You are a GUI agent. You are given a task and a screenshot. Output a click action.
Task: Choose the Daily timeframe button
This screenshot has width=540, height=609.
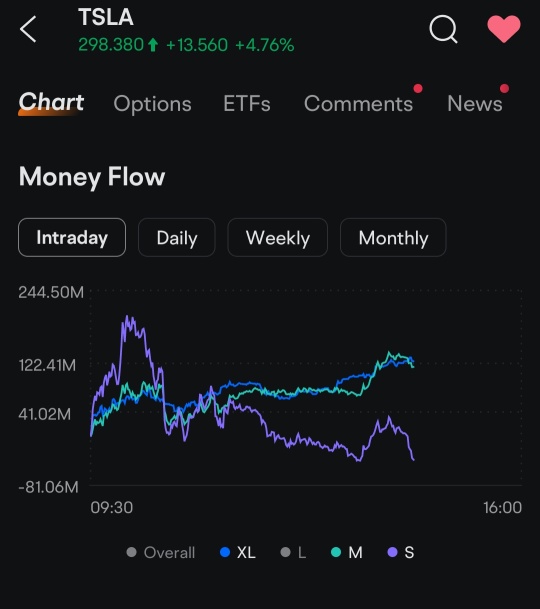coord(177,237)
